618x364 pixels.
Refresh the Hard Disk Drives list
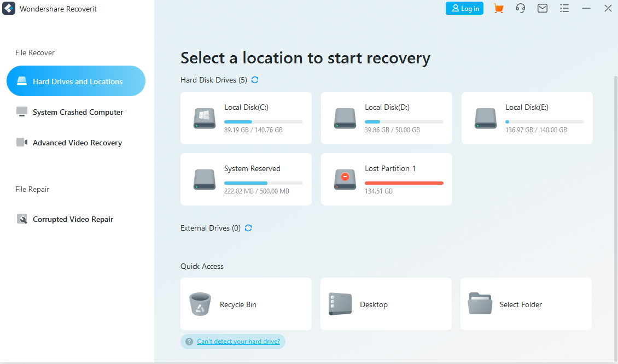pos(255,80)
